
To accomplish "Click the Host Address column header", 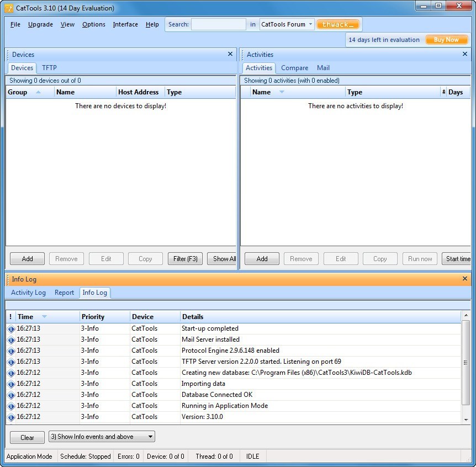I will 140,92.
